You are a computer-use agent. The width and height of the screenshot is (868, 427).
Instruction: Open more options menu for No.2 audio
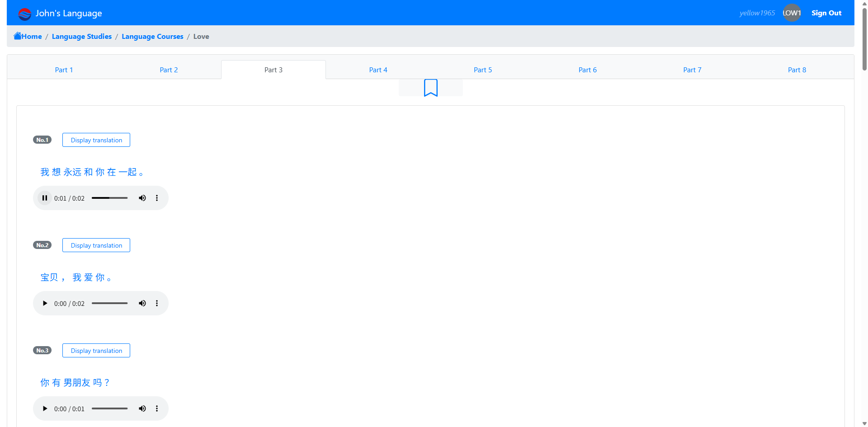(157, 303)
